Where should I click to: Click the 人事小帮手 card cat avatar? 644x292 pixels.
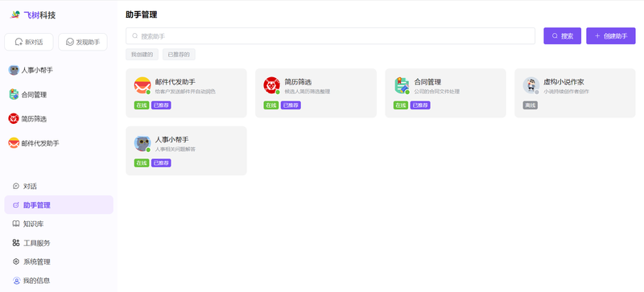142,143
